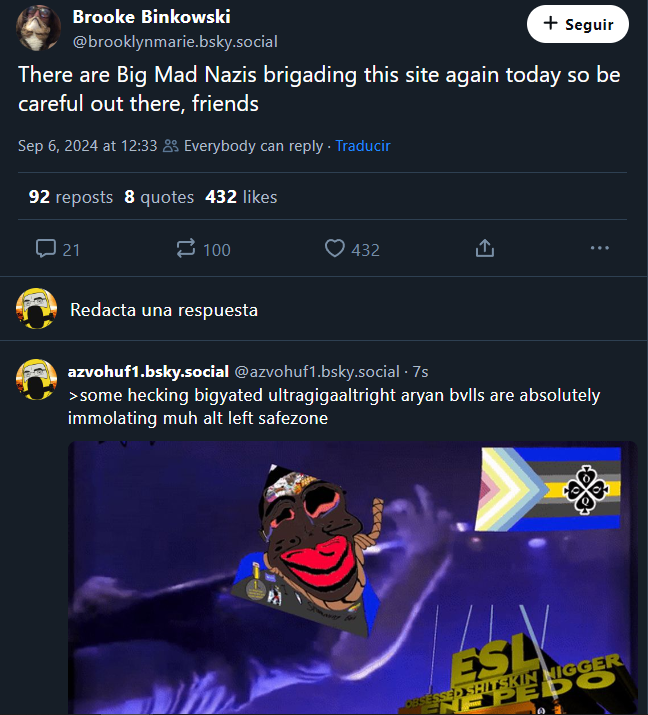Click the Everybody can reply people icon
The width and height of the screenshot is (648, 715).
pos(170,146)
